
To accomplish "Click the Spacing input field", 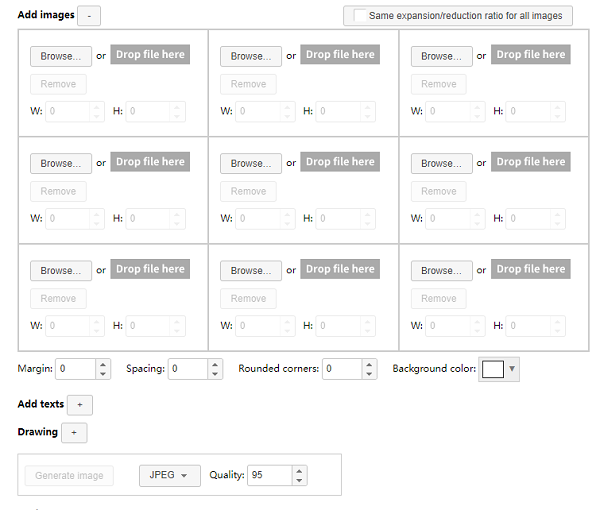I will [x=187, y=369].
